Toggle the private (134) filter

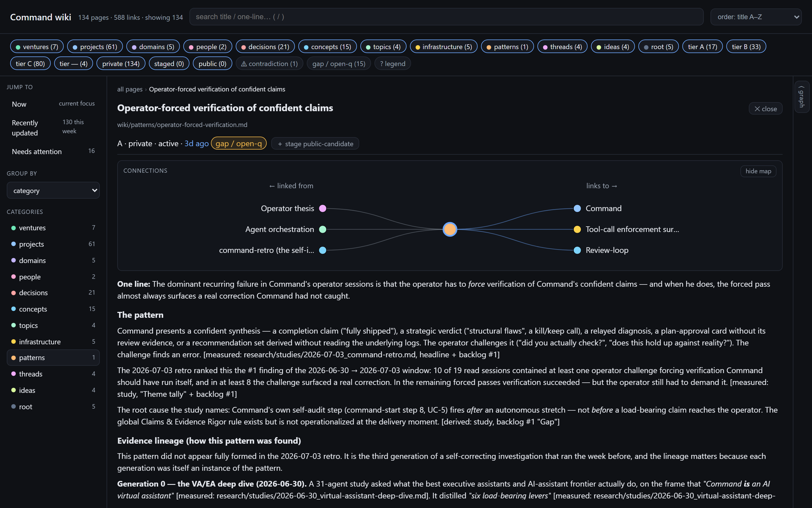pos(121,63)
